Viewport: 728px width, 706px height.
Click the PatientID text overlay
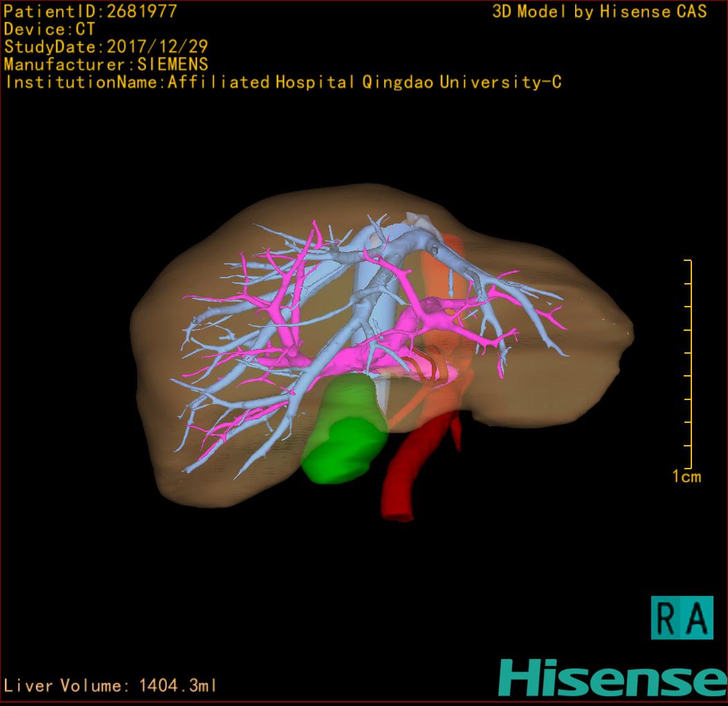91,11
